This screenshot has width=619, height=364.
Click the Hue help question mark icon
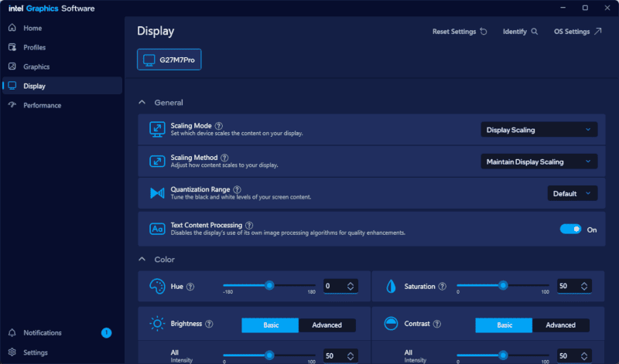click(190, 286)
